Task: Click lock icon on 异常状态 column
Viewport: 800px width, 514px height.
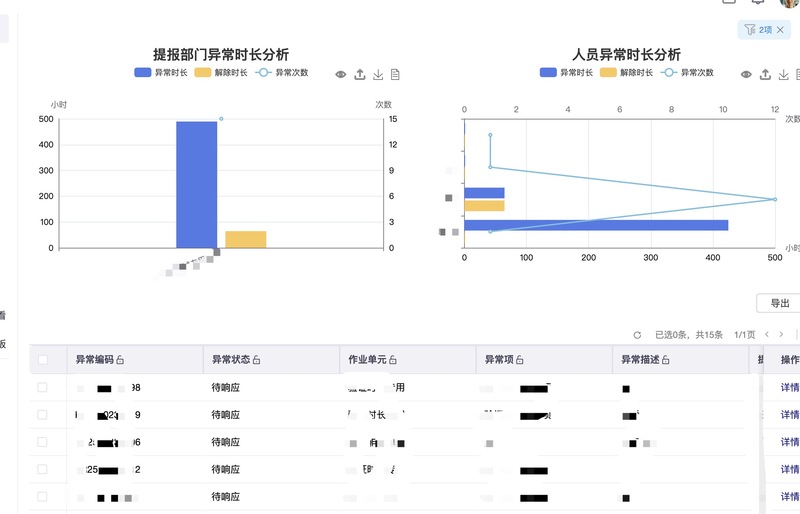Action: 256,360
